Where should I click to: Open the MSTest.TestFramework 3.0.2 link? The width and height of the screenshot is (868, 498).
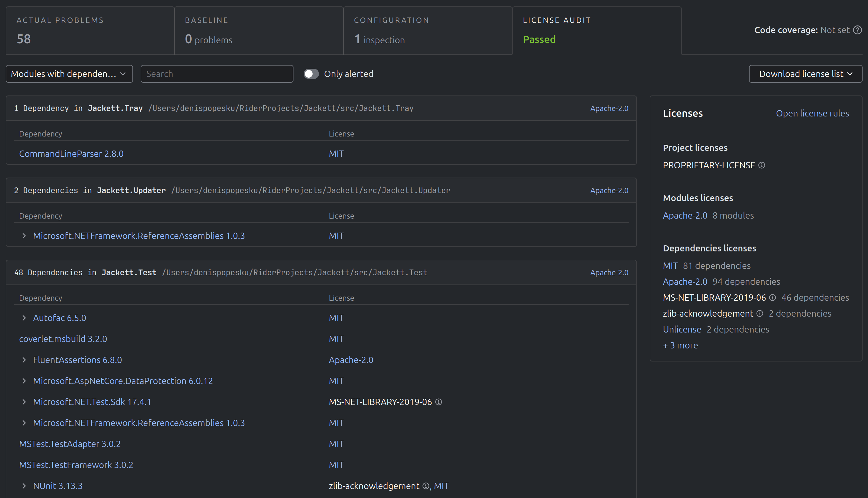coord(76,465)
